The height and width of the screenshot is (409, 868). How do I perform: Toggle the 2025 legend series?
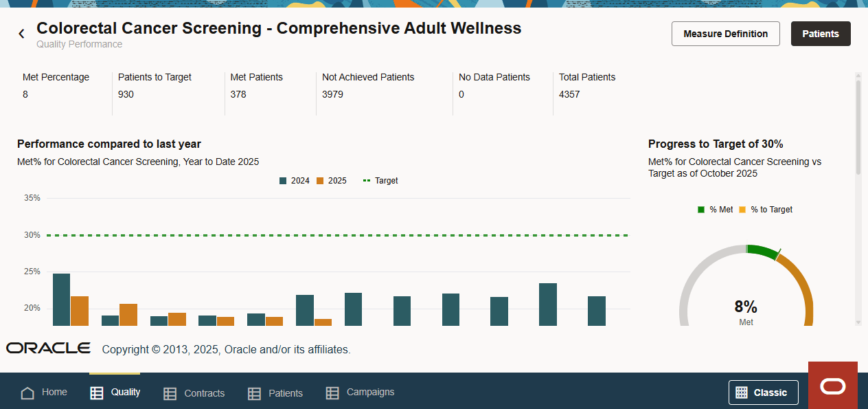331,181
